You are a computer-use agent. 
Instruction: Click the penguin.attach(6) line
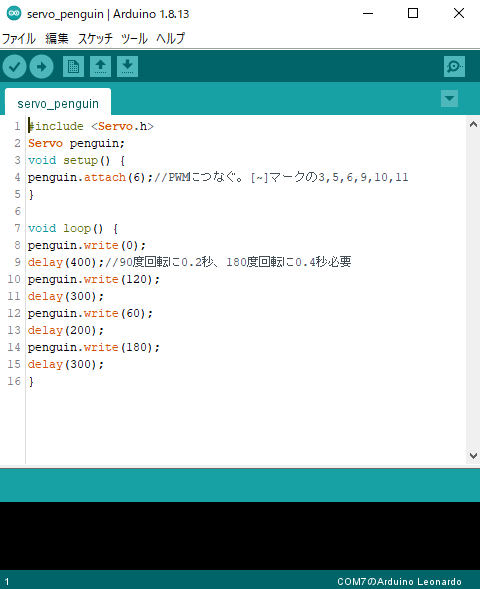pyautogui.click(x=218, y=177)
